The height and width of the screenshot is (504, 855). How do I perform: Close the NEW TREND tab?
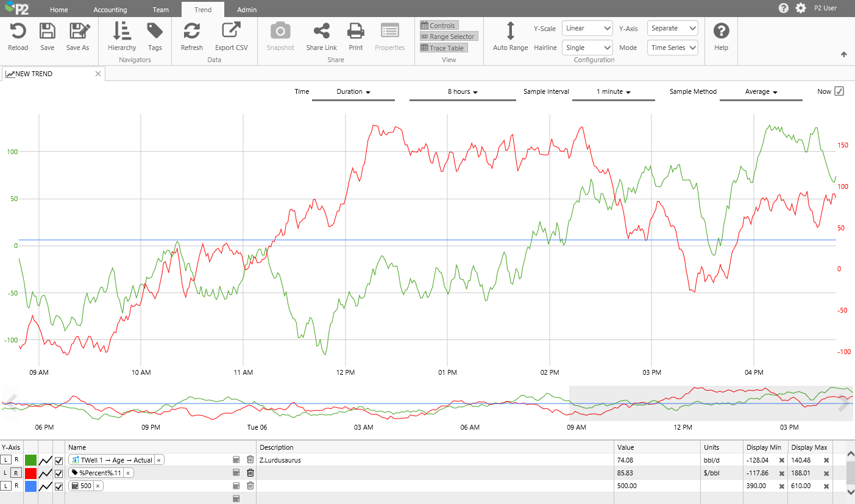coord(98,74)
